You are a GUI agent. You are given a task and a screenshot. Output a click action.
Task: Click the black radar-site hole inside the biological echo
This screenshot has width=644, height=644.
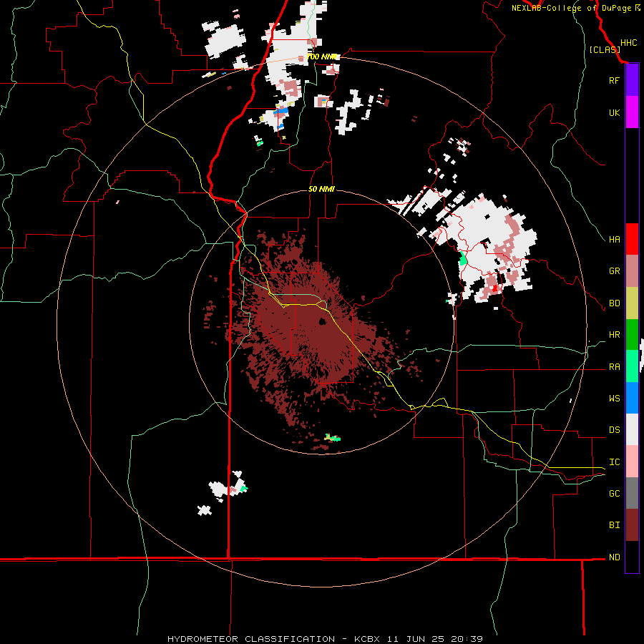point(323,321)
